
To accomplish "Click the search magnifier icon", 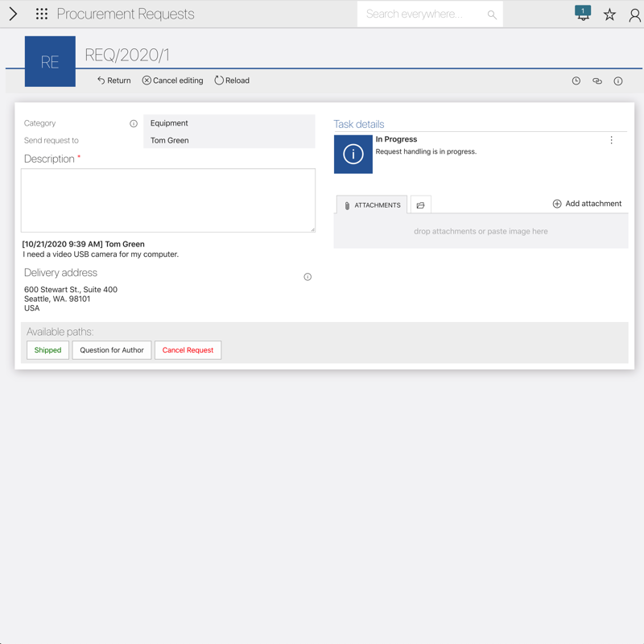I will click(492, 14).
